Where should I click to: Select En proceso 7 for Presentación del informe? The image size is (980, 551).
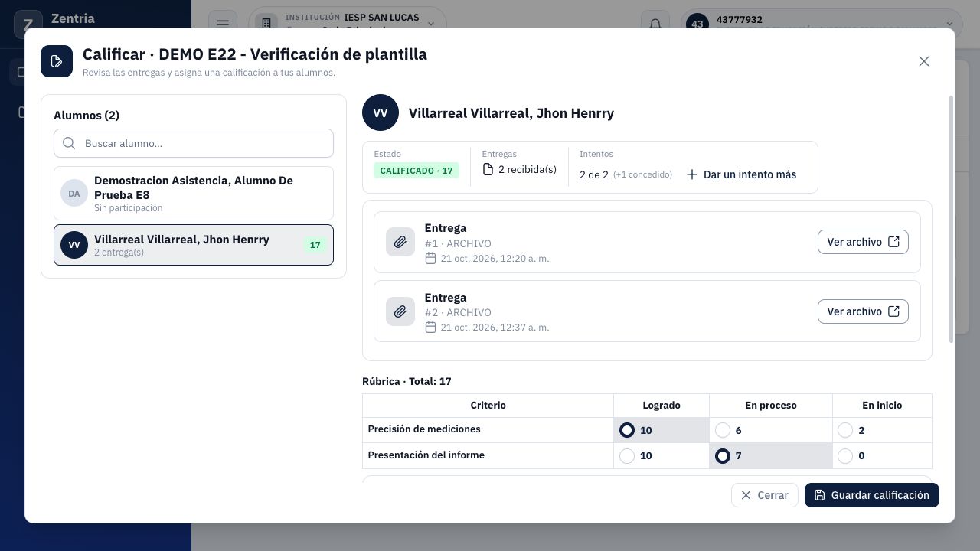click(x=723, y=456)
